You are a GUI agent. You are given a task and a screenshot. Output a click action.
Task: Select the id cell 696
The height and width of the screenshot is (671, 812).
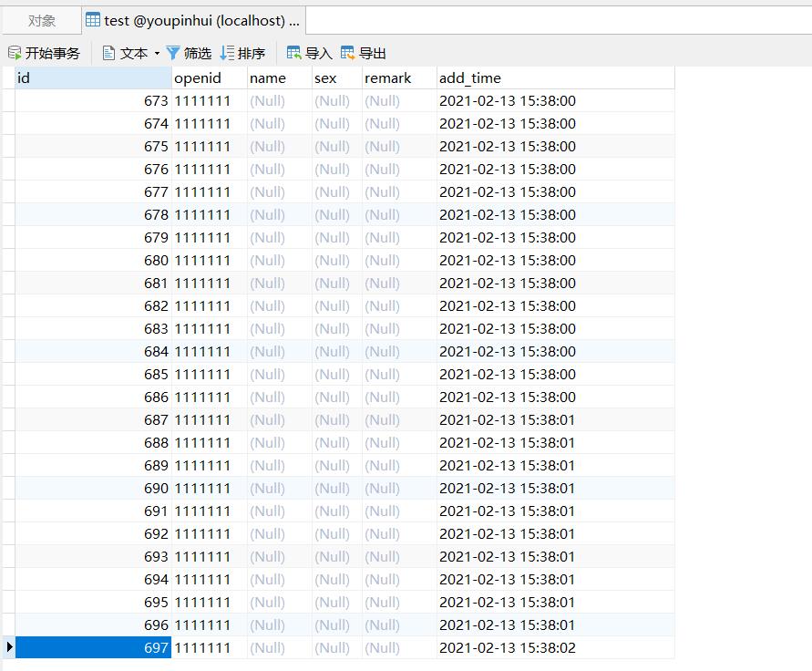pos(93,625)
